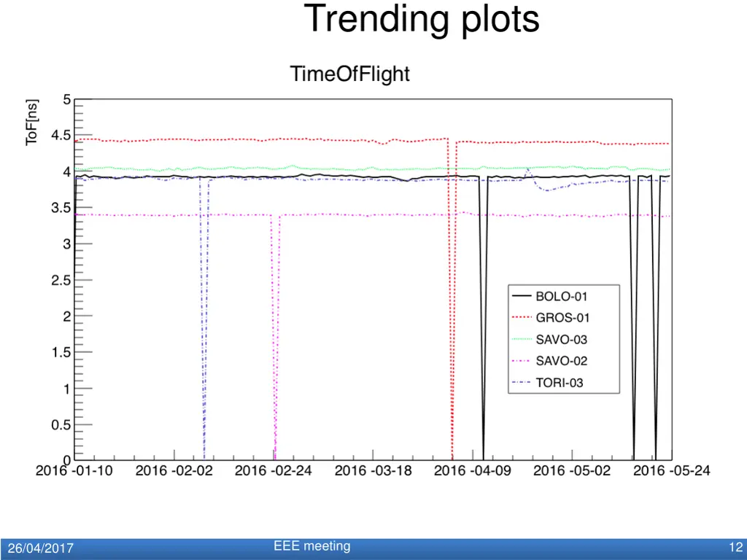Click the magenta SAVO-02 legend line sample
Screen dimensions: 747x560
click(x=521, y=361)
